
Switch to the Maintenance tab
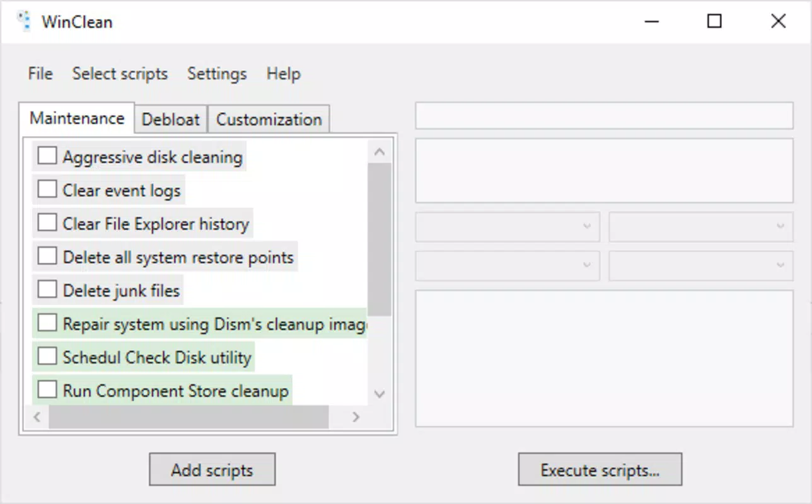(x=77, y=118)
